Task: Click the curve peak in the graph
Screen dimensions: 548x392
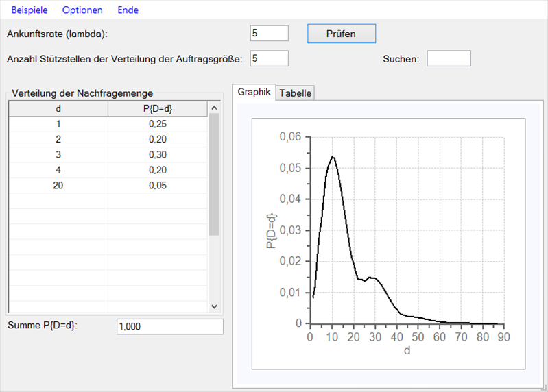Action: [x=333, y=157]
